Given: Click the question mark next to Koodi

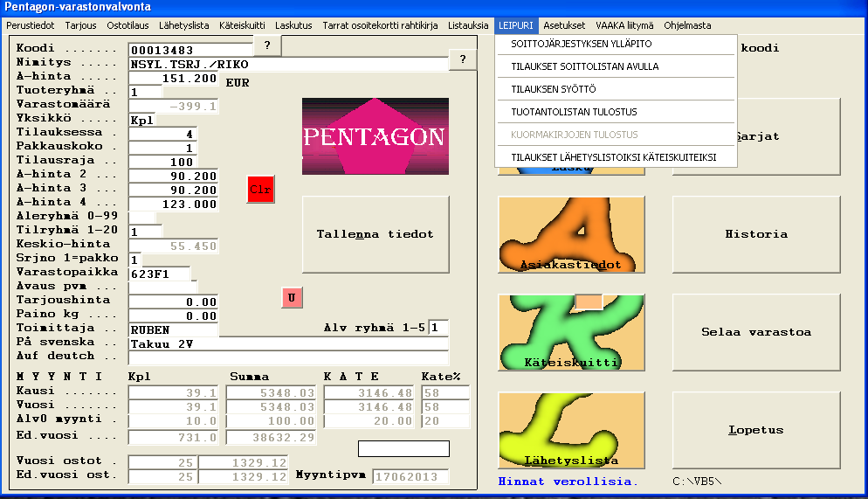Looking at the screenshot, I should click(267, 45).
